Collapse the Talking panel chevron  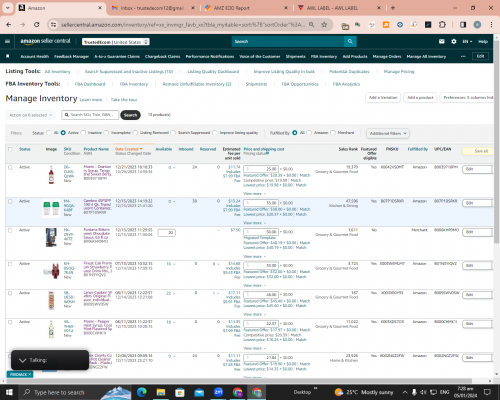coord(22,360)
